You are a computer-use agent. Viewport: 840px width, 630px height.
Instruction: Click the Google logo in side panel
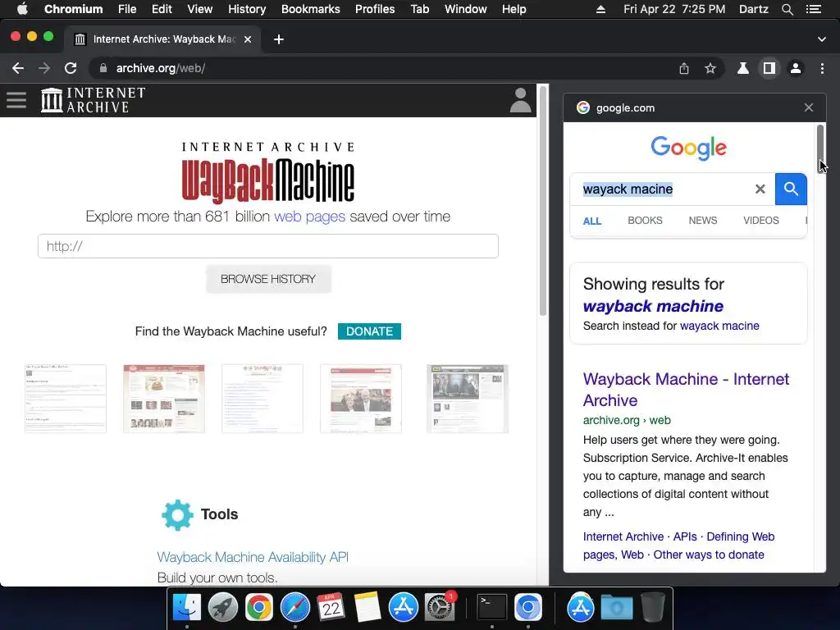click(688, 148)
